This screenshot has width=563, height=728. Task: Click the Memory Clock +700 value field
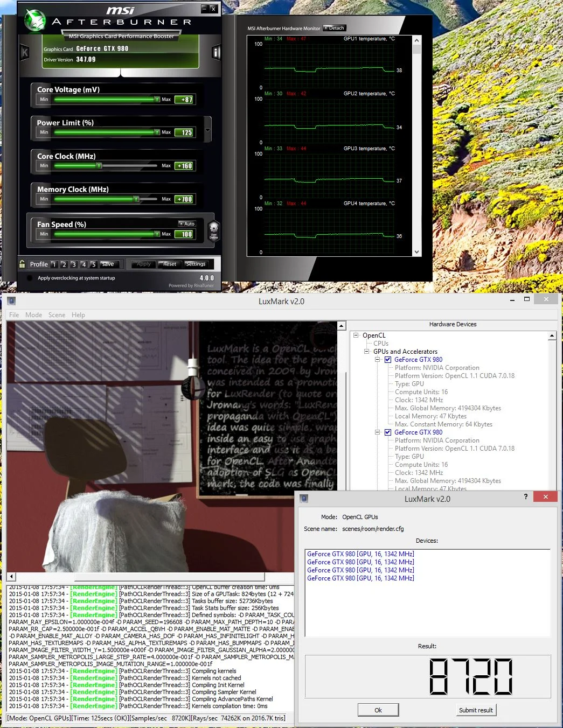pyautogui.click(x=185, y=199)
